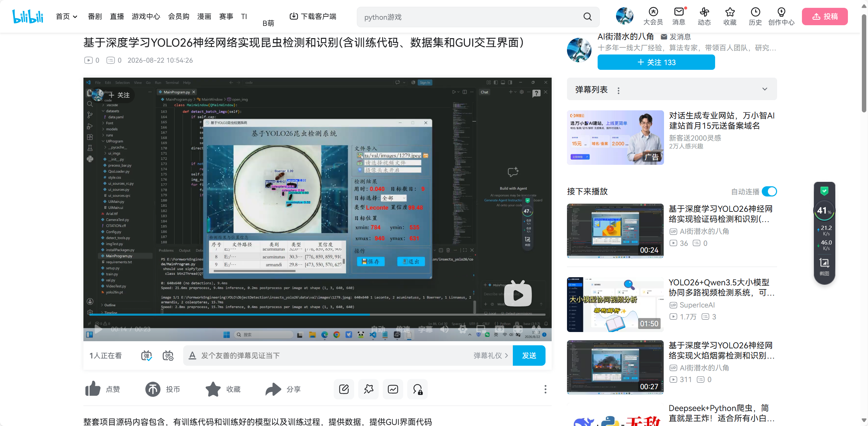
Task: Mute the player volume icon
Action: point(444,329)
